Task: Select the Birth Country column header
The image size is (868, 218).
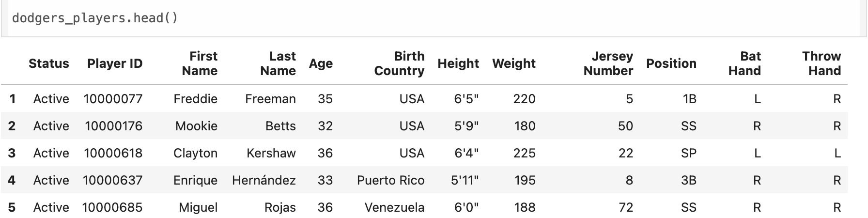Action: tap(399, 63)
